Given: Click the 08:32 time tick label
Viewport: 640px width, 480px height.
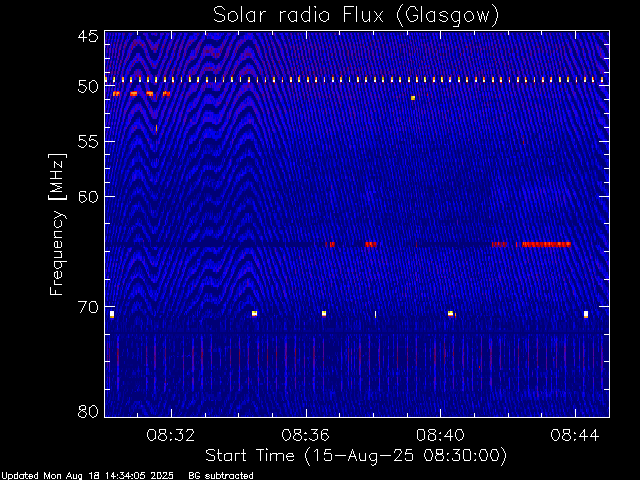Looking at the screenshot, I should (171, 435).
